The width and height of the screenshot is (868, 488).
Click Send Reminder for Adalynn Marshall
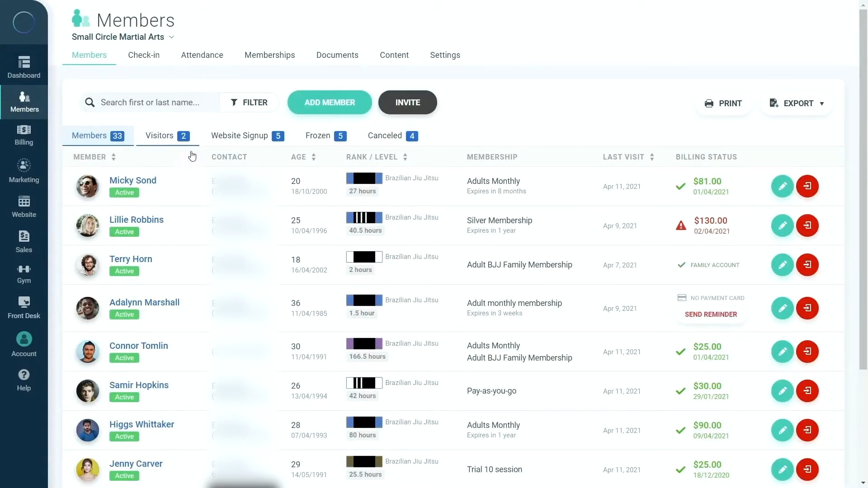(711, 314)
